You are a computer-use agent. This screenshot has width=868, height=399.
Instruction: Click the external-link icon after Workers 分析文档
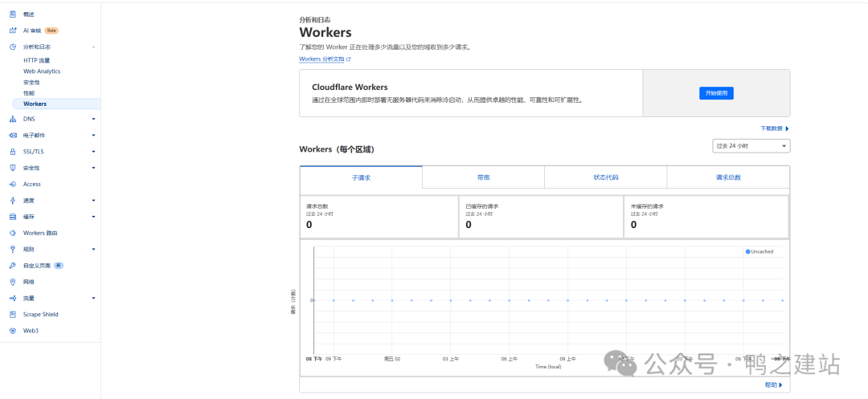[x=349, y=59]
